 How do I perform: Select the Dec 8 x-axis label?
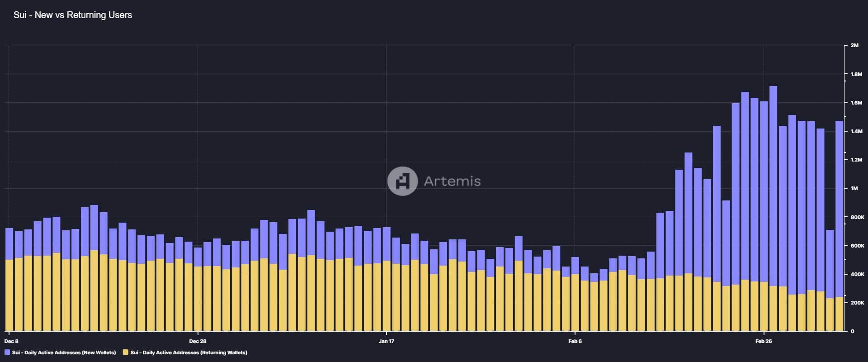point(11,341)
